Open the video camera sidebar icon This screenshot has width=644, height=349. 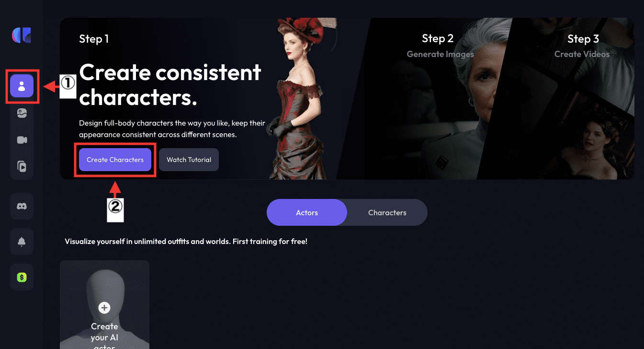coord(22,140)
